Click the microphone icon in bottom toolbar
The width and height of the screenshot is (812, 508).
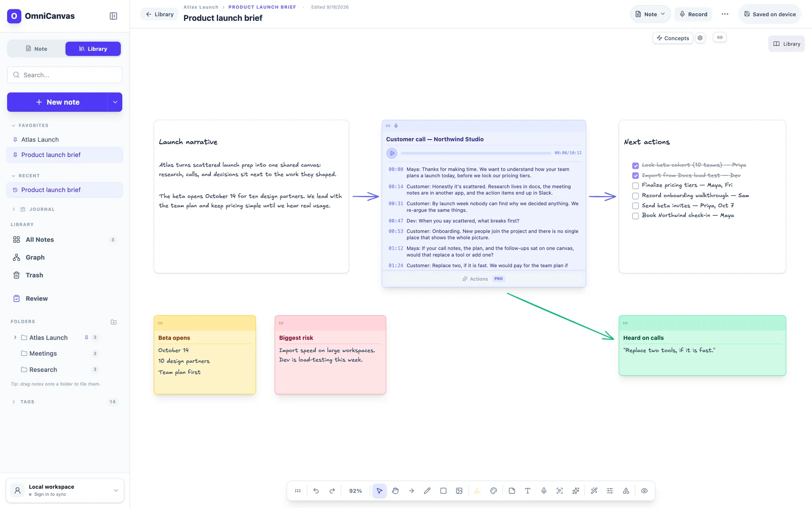pos(544,491)
